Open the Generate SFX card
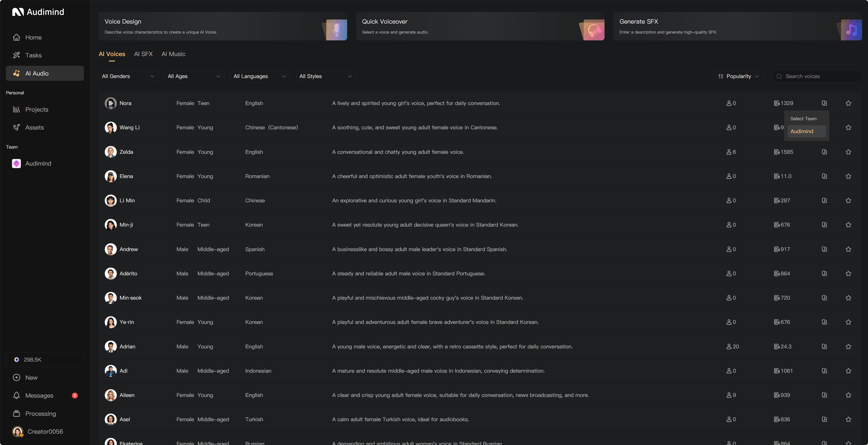 point(738,26)
